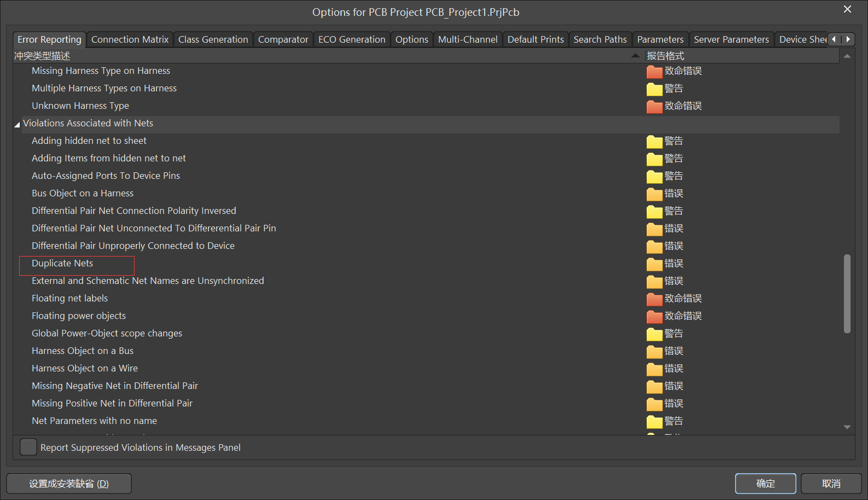Close the Options for PCB Project dialog
This screenshot has width=868, height=500.
(x=847, y=9)
